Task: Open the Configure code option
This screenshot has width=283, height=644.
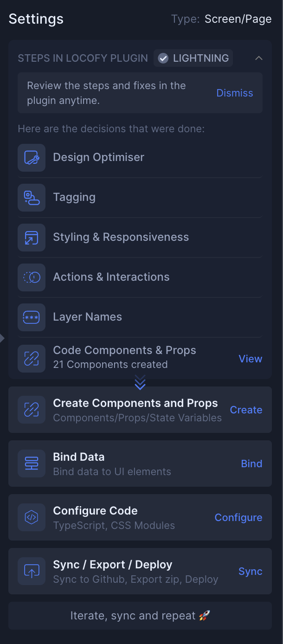Action: coord(238,517)
